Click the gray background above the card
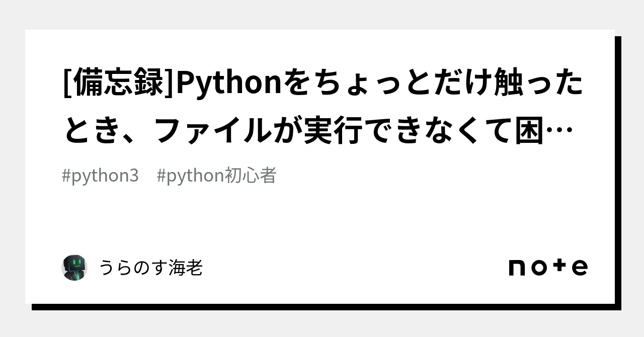The height and width of the screenshot is (337, 644). click(x=322, y=14)
